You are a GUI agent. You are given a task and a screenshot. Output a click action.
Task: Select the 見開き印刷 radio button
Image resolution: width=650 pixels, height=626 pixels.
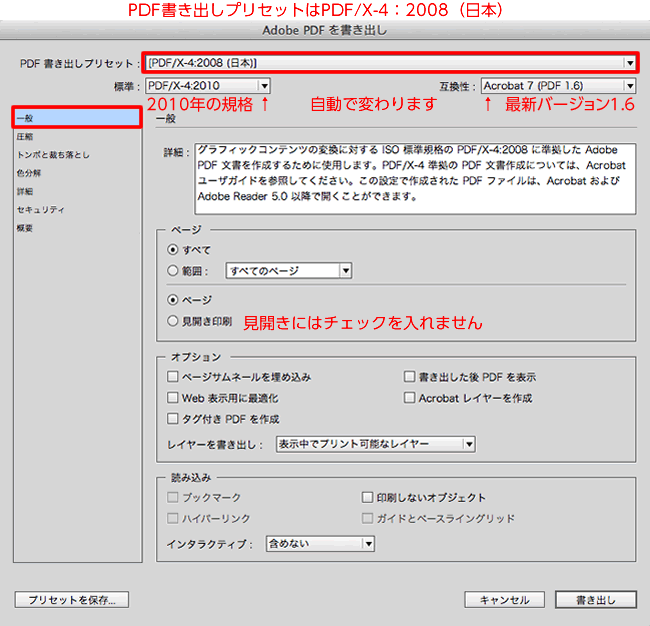coord(172,321)
